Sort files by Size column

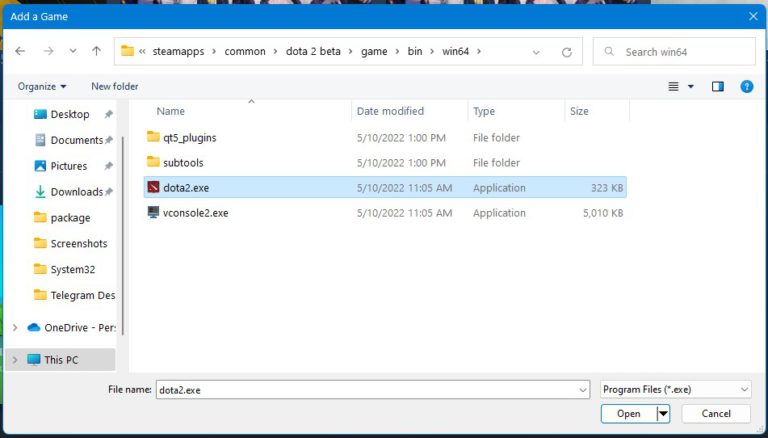[x=579, y=111]
